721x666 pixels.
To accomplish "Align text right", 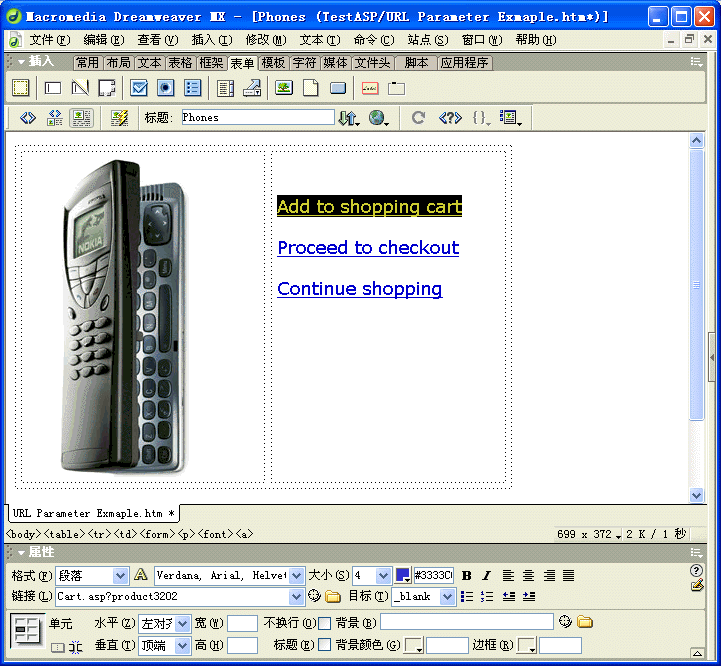I will point(549,575).
